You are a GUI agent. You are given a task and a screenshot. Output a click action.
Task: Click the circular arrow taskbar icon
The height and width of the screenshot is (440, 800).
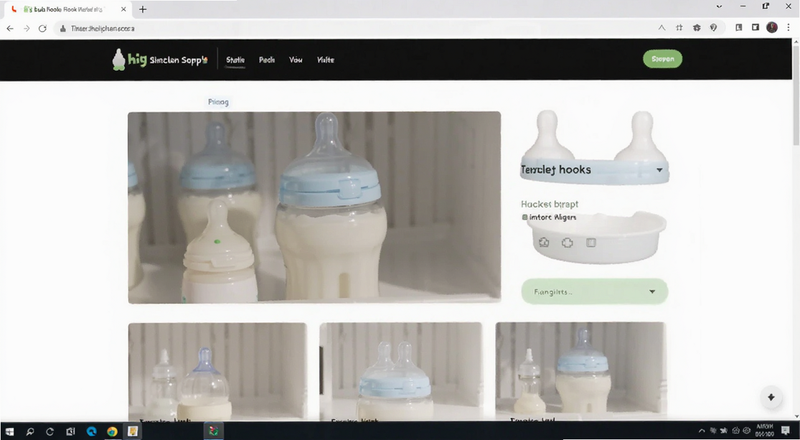click(50, 431)
